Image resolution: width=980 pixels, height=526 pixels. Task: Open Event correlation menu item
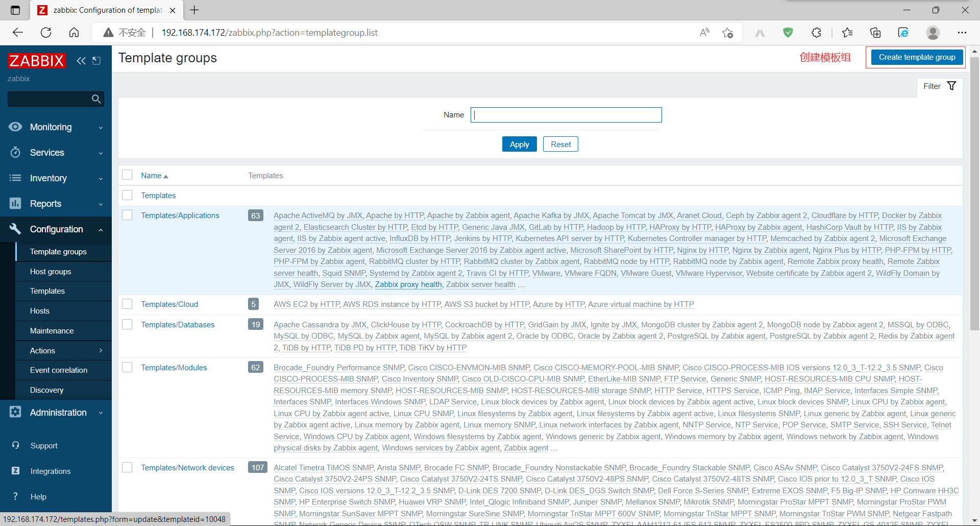[63, 370]
